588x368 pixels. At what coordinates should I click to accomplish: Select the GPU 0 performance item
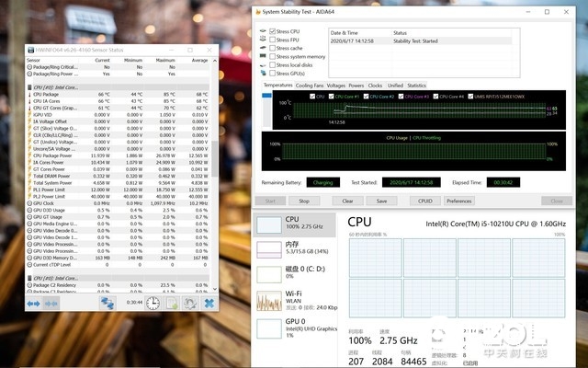point(295,328)
